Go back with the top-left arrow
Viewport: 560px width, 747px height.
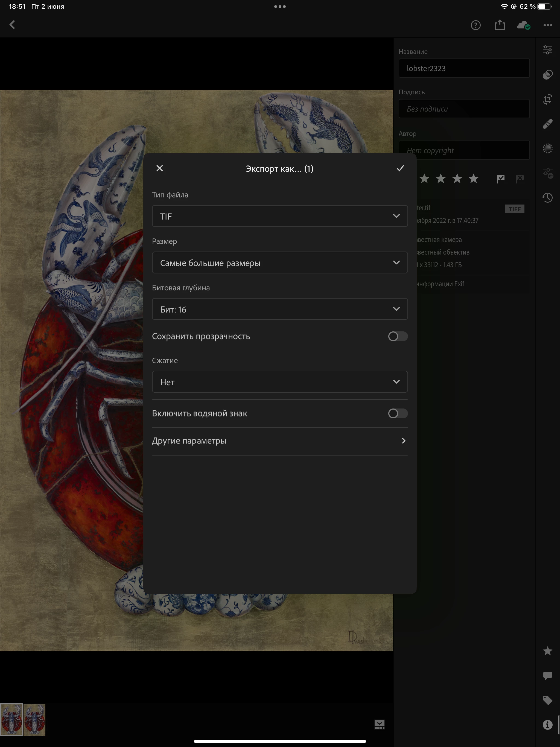pyautogui.click(x=12, y=25)
